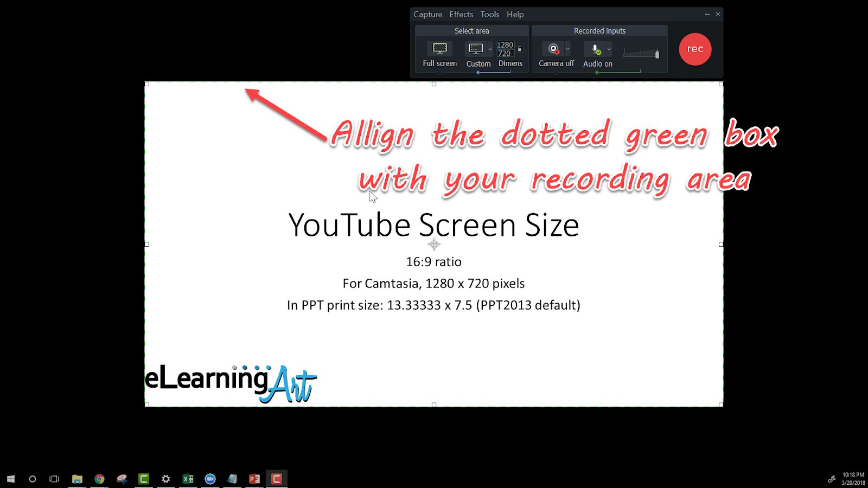Click the pen workspace icon in system tray

point(832,479)
